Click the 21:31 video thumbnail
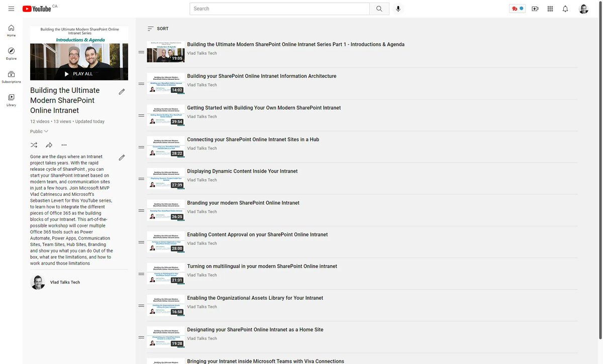 pos(166,273)
